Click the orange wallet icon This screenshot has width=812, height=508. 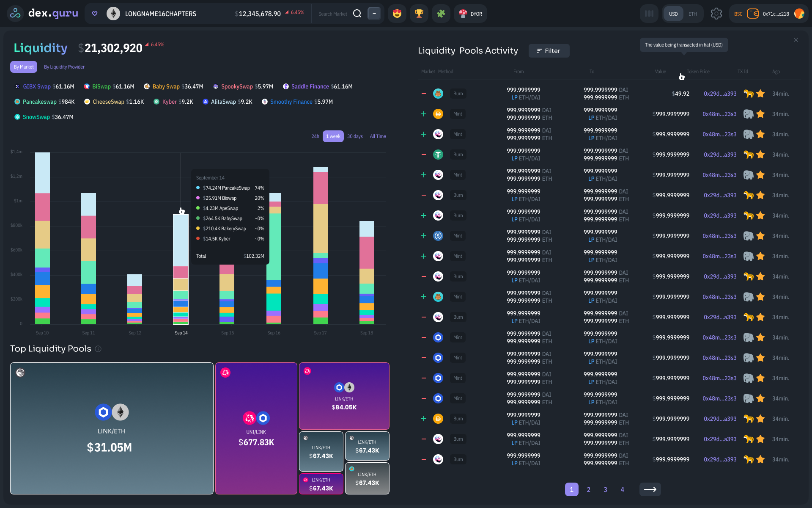753,14
